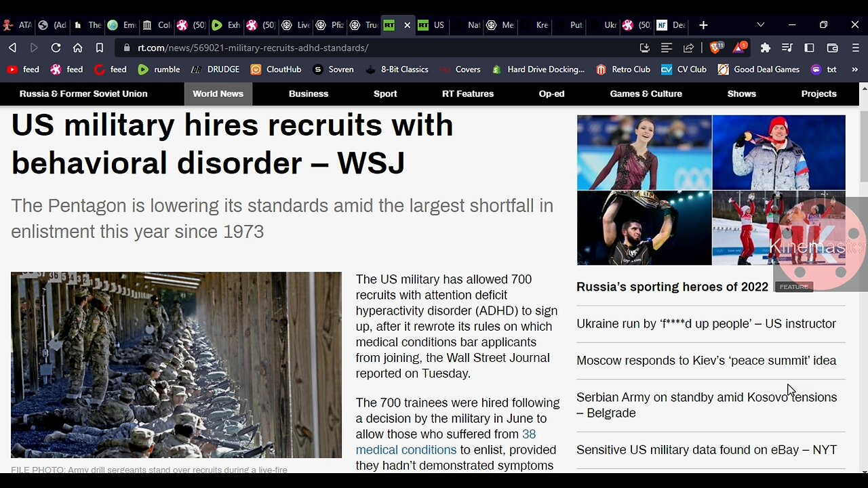The image size is (868, 488).
Task: Switch to the 'US' RT tab
Action: coord(431,25)
